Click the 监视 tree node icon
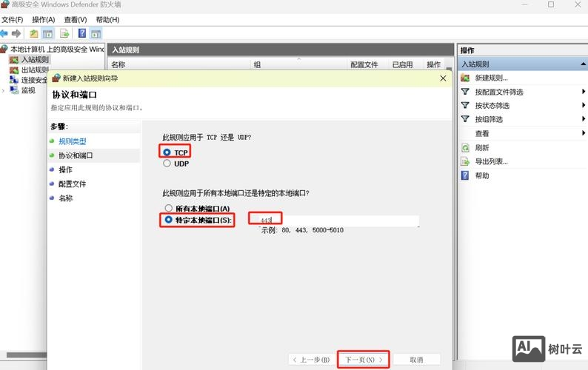The image size is (588, 370). coord(14,90)
